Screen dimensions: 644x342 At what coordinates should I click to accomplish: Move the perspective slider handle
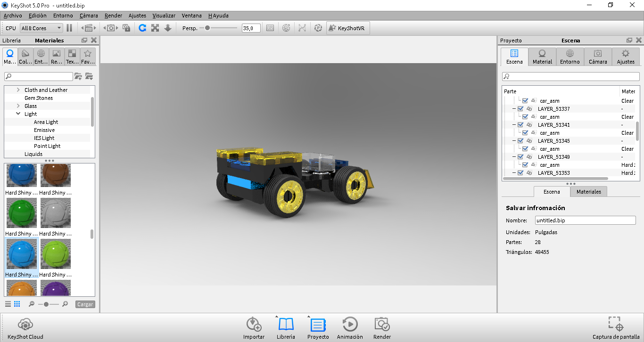click(x=207, y=28)
